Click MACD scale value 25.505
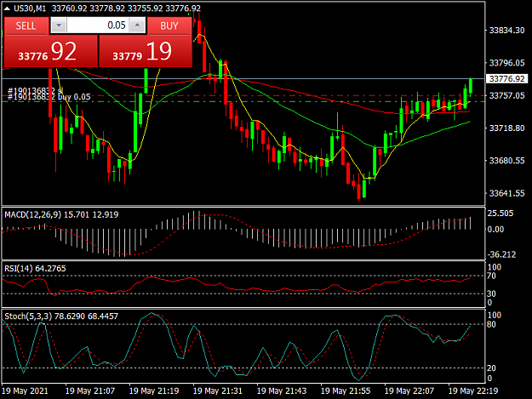 [501, 214]
